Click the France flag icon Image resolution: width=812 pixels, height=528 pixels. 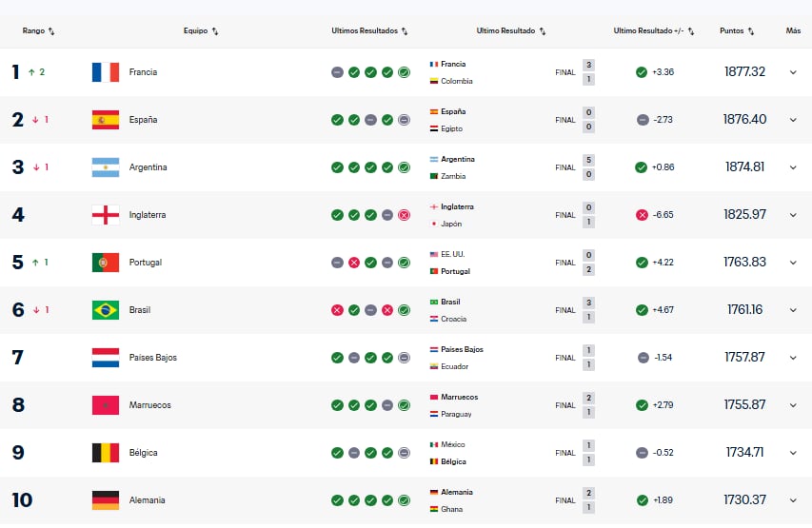click(x=105, y=72)
